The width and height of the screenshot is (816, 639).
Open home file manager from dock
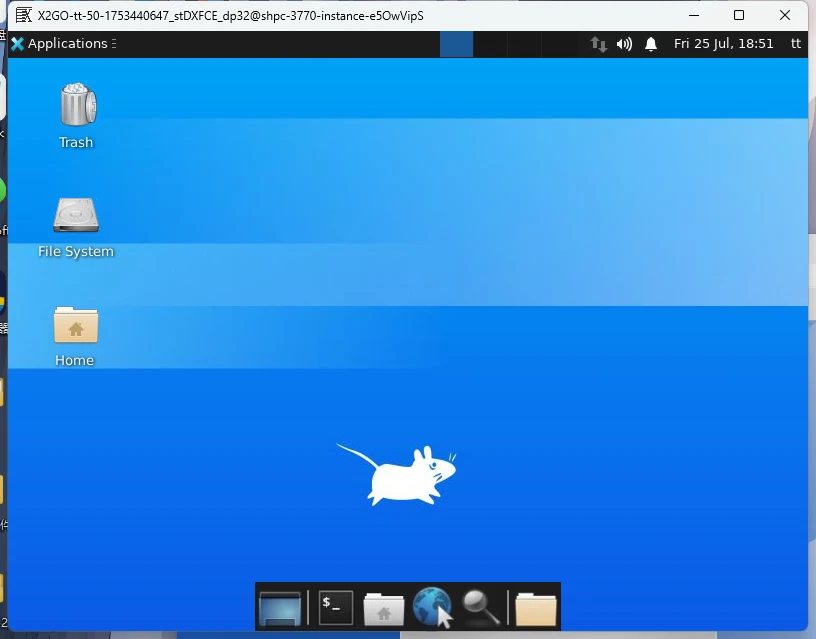[384, 608]
